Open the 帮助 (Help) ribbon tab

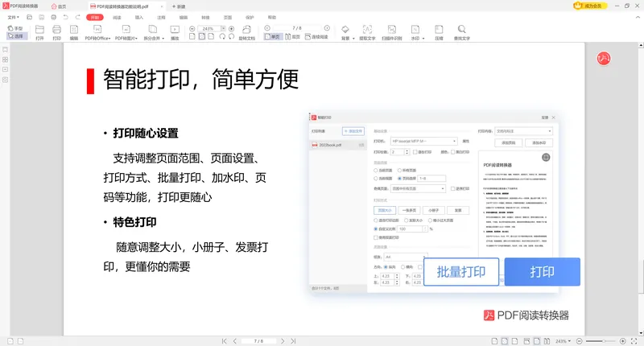tap(272, 17)
